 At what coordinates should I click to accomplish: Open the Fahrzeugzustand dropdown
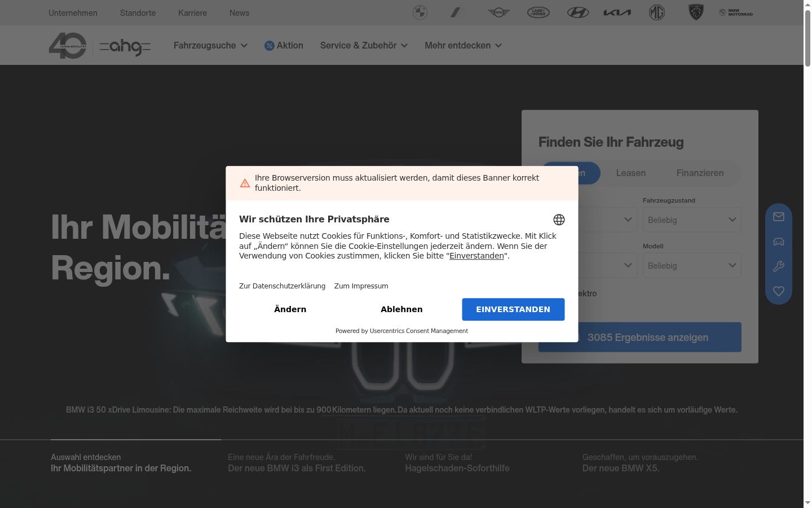[692, 220]
